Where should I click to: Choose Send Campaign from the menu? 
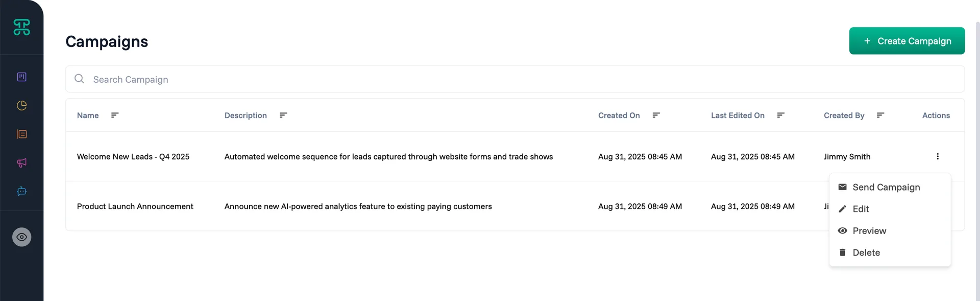[x=886, y=188]
